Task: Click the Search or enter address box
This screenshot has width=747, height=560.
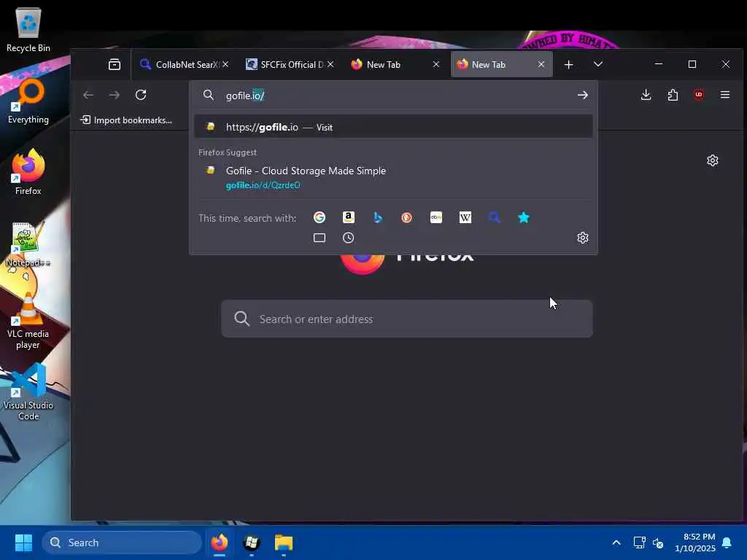Action: point(407,319)
